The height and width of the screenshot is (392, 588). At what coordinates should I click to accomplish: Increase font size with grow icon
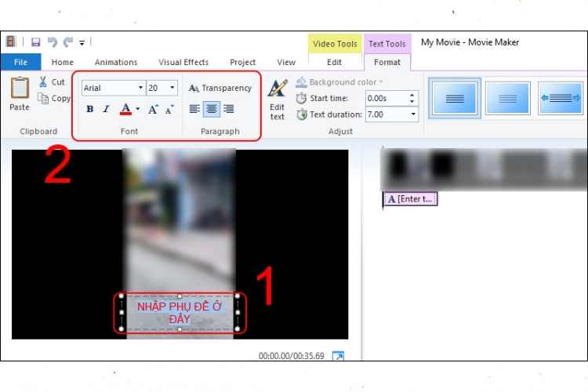tap(153, 109)
